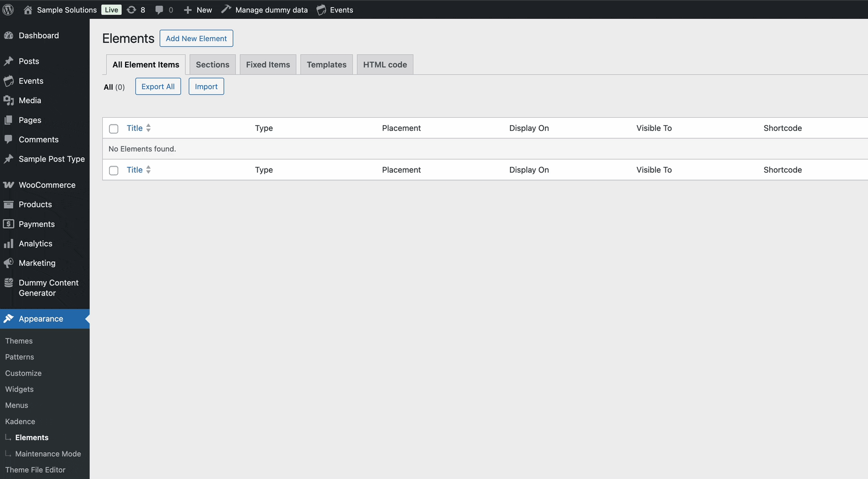
Task: Open Payments via its sidebar icon
Action: click(x=9, y=224)
